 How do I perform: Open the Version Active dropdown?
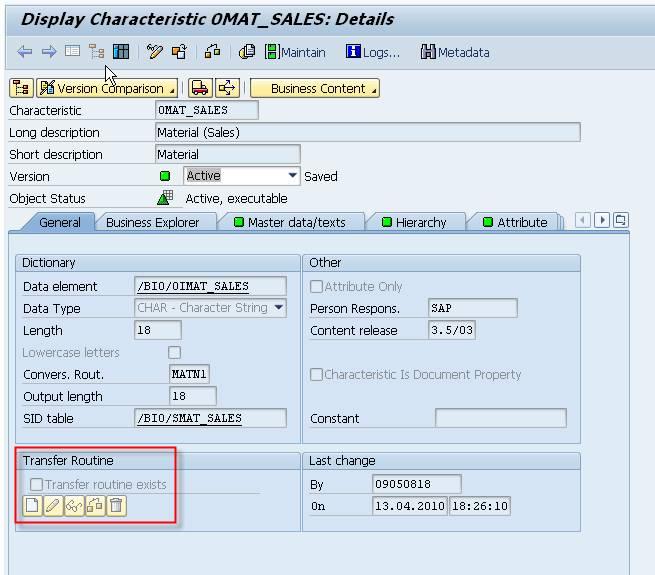292,176
